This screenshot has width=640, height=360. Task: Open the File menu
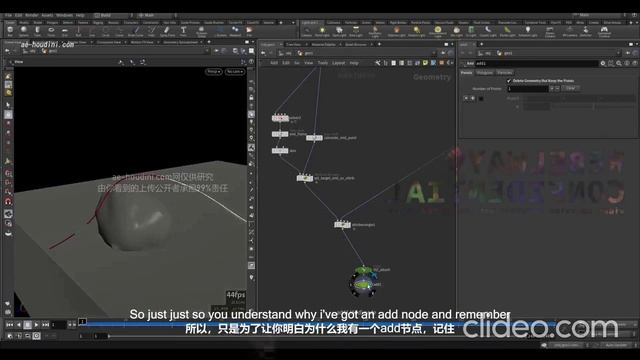[x=8, y=15]
